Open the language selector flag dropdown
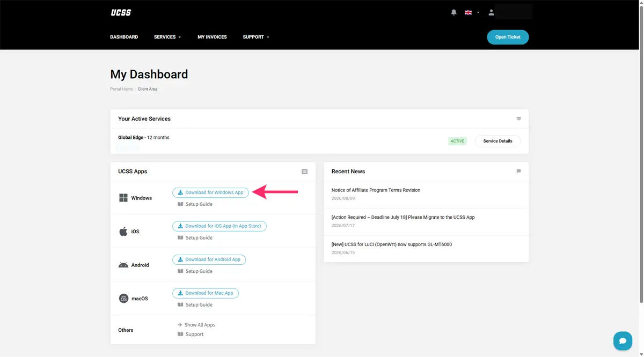Viewport: 644px width, 357px height. point(472,12)
